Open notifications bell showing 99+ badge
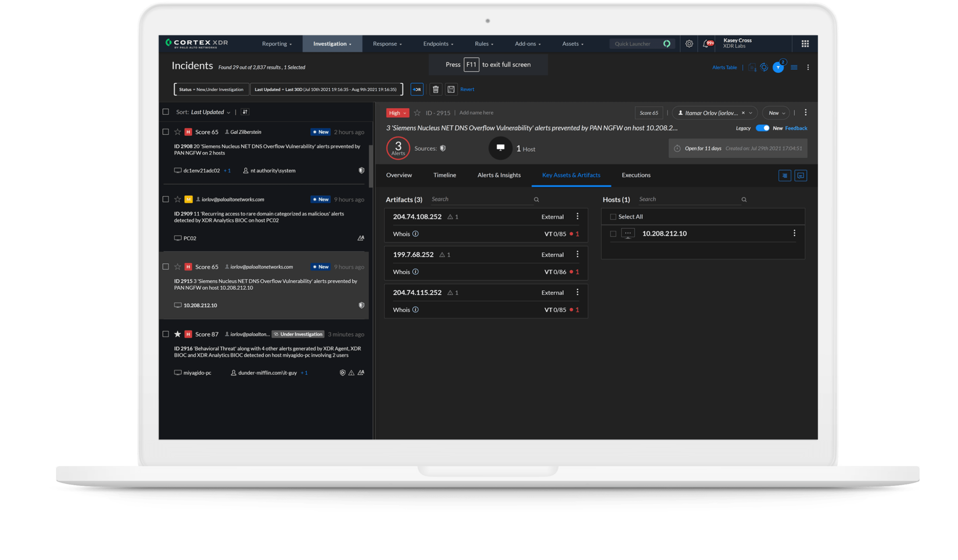This screenshot has width=958, height=560. coord(707,44)
